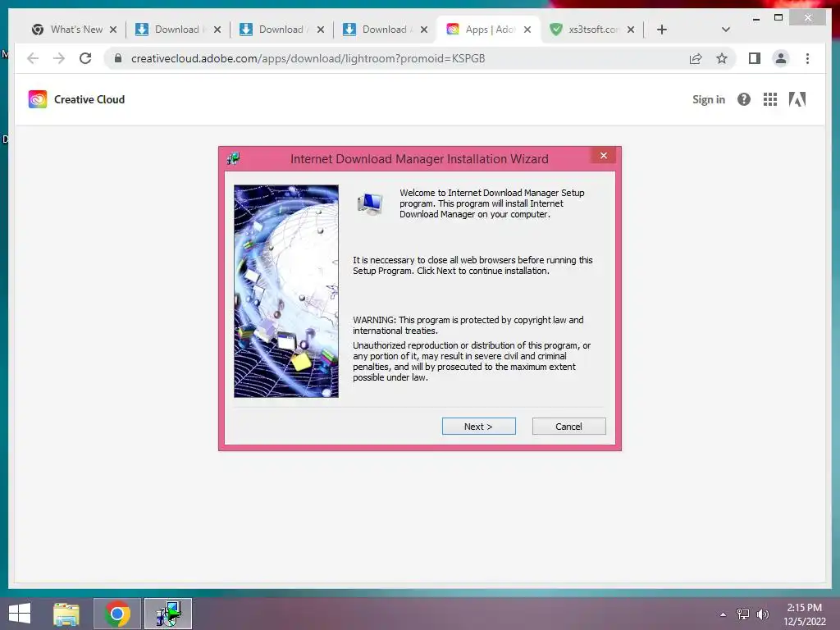This screenshot has height=630, width=840.
Task: Click the globe artwork in the wizard
Action: pyautogui.click(x=286, y=291)
